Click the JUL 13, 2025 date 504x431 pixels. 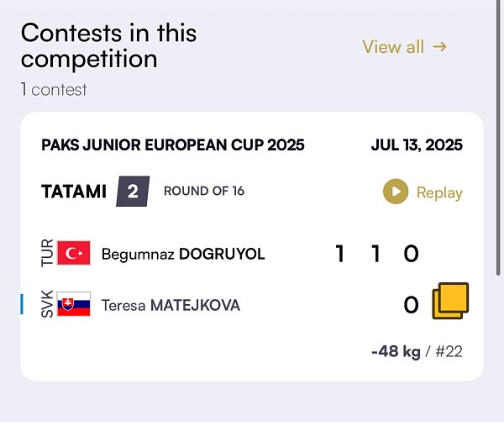click(x=417, y=145)
